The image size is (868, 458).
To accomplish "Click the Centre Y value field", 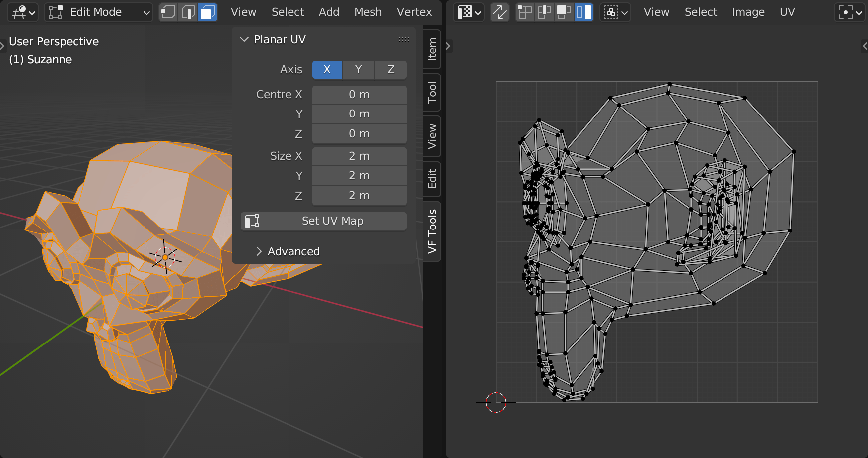I will click(359, 114).
